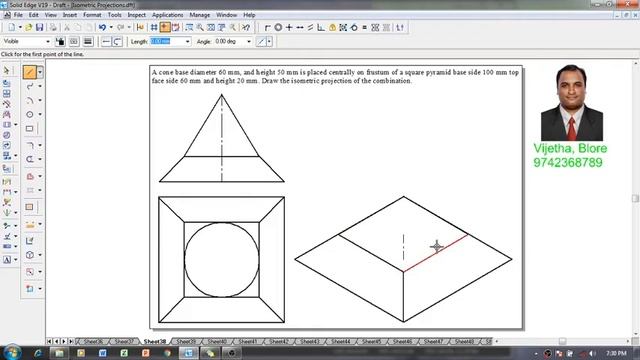Image resolution: width=640 pixels, height=360 pixels.
Task: Click the Horizontal/Vertical plus relationship icon
Action: tap(289, 27)
